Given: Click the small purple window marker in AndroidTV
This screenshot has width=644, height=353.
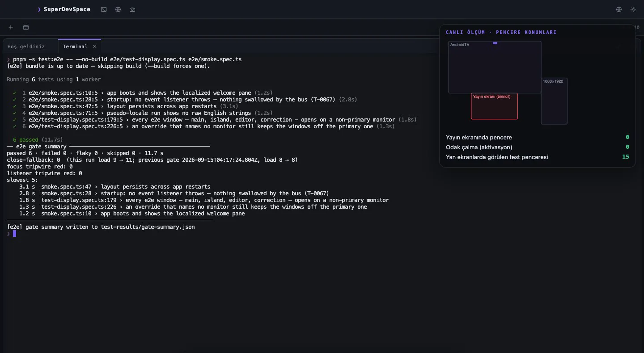Looking at the screenshot, I should pyautogui.click(x=495, y=43).
